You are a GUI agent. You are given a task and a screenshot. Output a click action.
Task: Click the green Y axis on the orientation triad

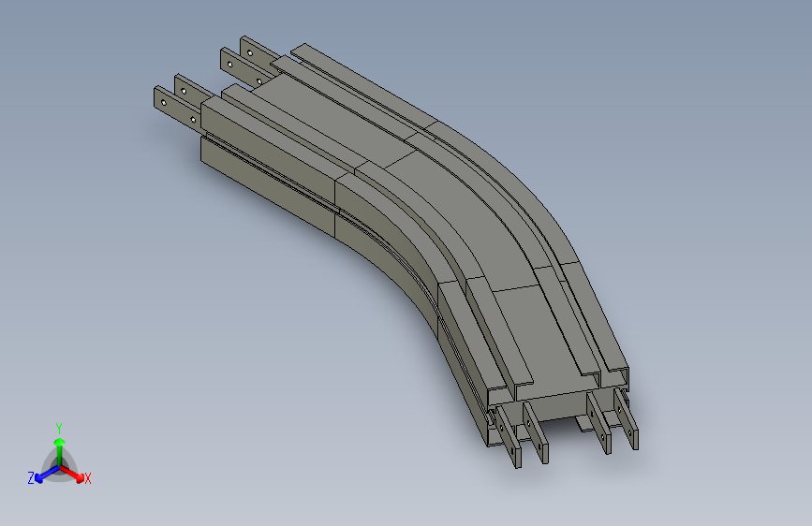click(60, 451)
